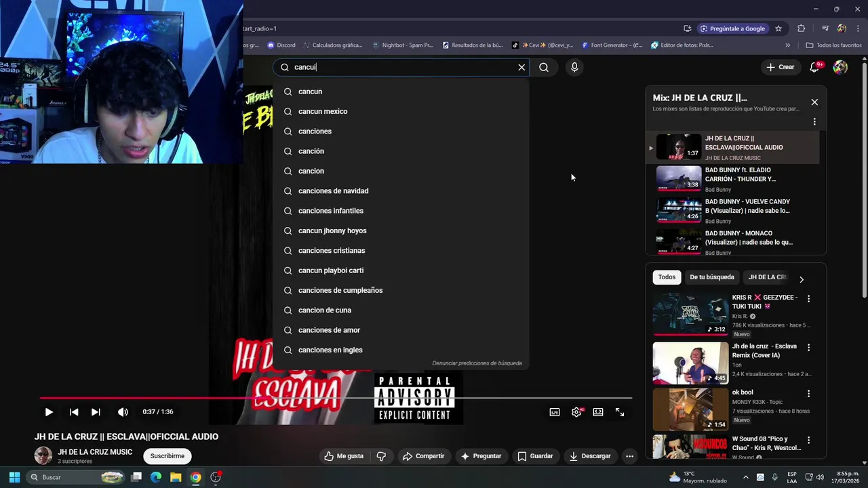Viewport: 868px width, 488px height.
Task: Start voice search with the microphone icon
Action: click(x=574, y=67)
